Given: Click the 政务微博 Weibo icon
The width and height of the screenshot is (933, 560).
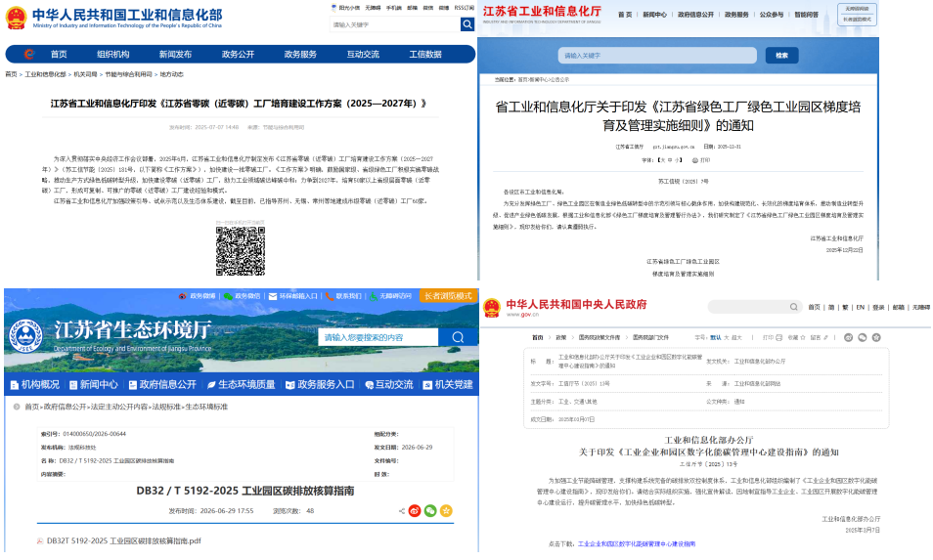Looking at the screenshot, I should [x=183, y=296].
